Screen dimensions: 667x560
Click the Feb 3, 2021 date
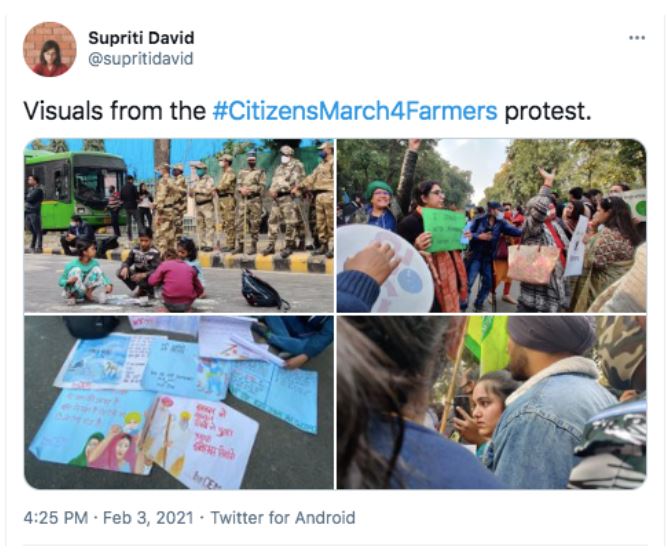[x=148, y=518]
